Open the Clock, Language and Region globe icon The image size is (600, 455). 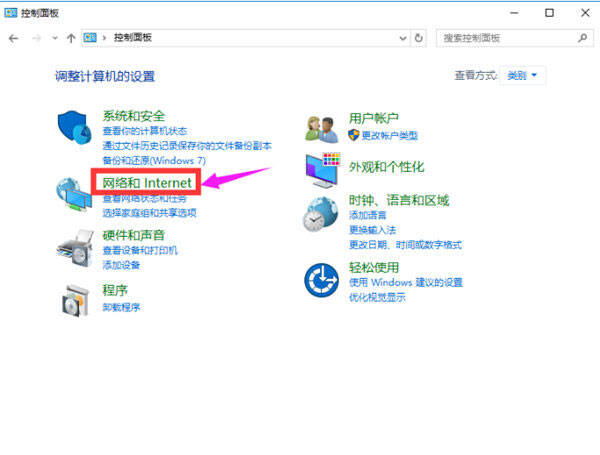coord(321,214)
